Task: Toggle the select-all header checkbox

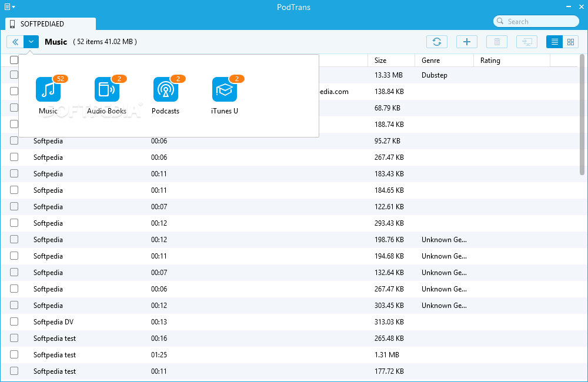Action: (14, 60)
